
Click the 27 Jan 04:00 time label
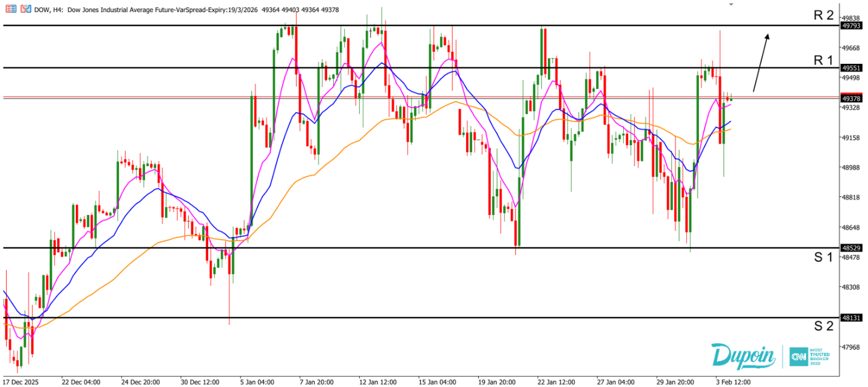(616, 382)
